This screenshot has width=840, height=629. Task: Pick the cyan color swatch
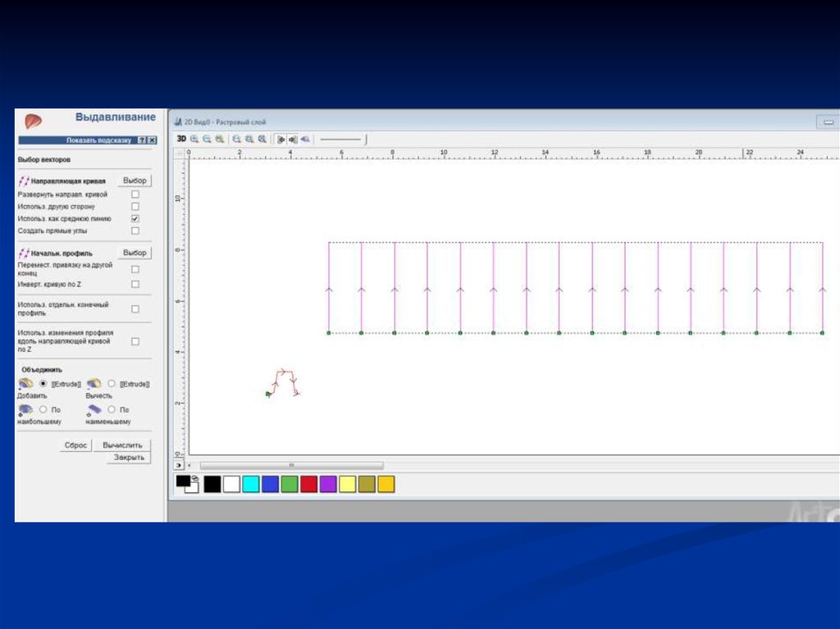(251, 485)
